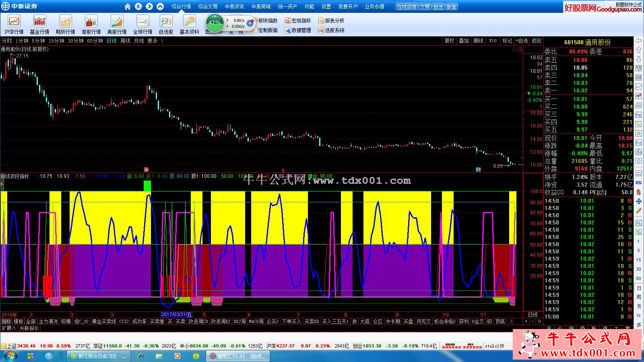
Task: Select 月线 monthly chart period
Action: click(139, 41)
